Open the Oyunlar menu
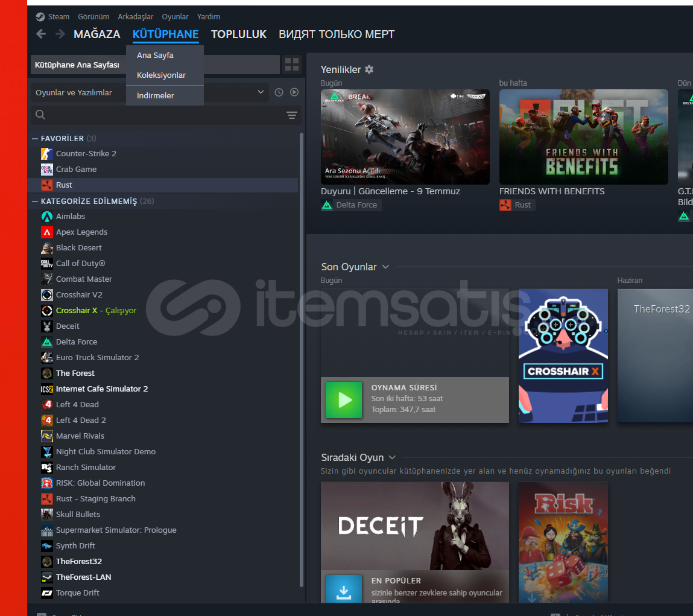The width and height of the screenshot is (693, 616). click(x=175, y=17)
